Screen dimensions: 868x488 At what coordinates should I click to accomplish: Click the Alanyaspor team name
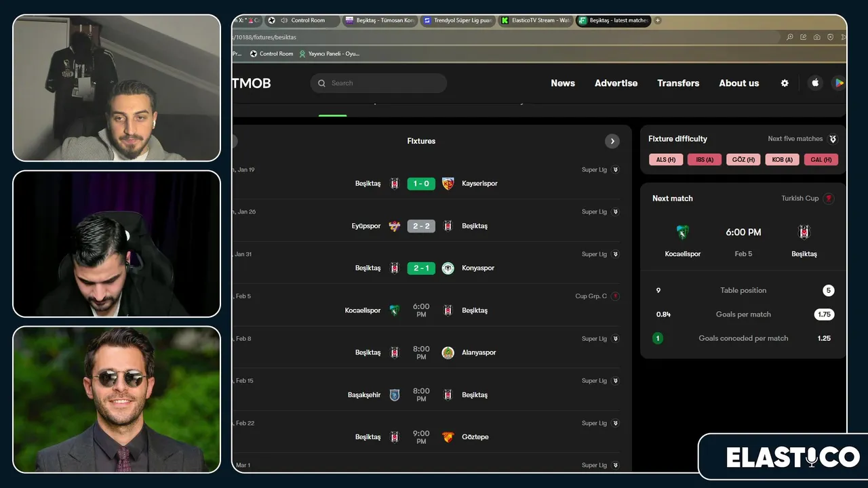click(x=479, y=352)
